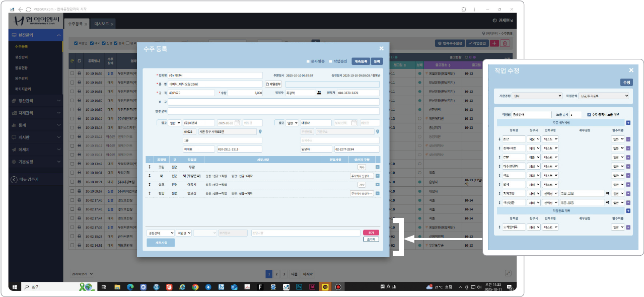Open the 20개씩 보기 page size dropdown
Viewport: 644px width, 297px height.
point(83,274)
